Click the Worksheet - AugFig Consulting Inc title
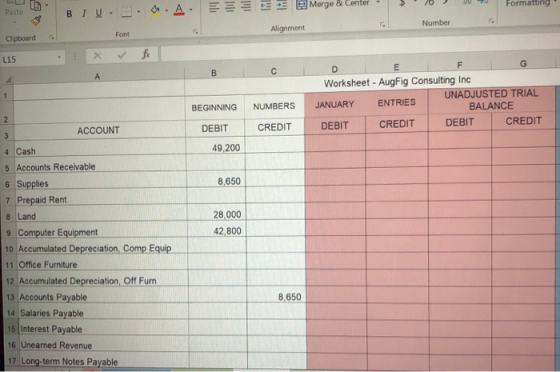Screen dimensions: 560x372 pos(397,81)
